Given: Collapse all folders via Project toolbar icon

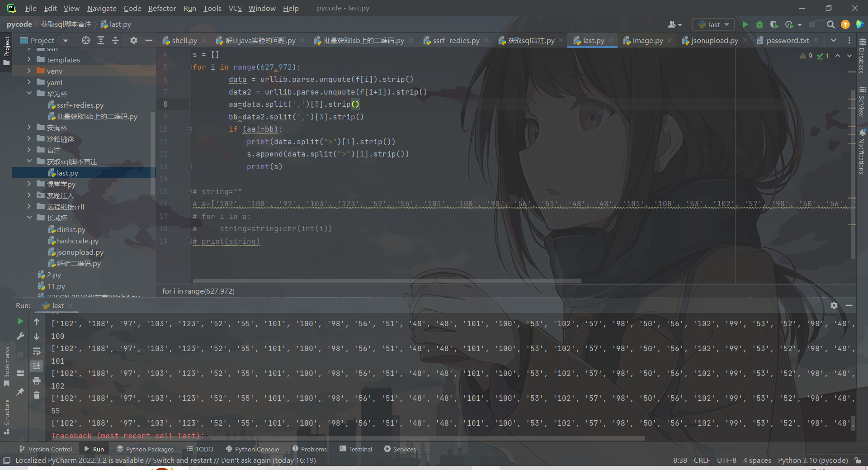Looking at the screenshot, I should (x=115, y=40).
